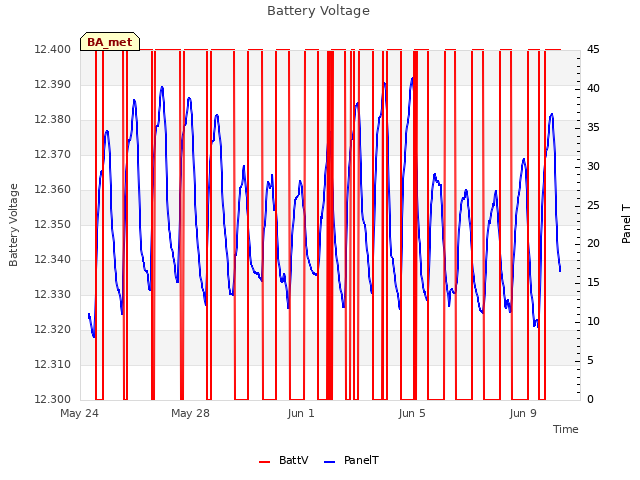
Task: Click the 35 Panel T tick label
Action: pyautogui.click(x=593, y=128)
